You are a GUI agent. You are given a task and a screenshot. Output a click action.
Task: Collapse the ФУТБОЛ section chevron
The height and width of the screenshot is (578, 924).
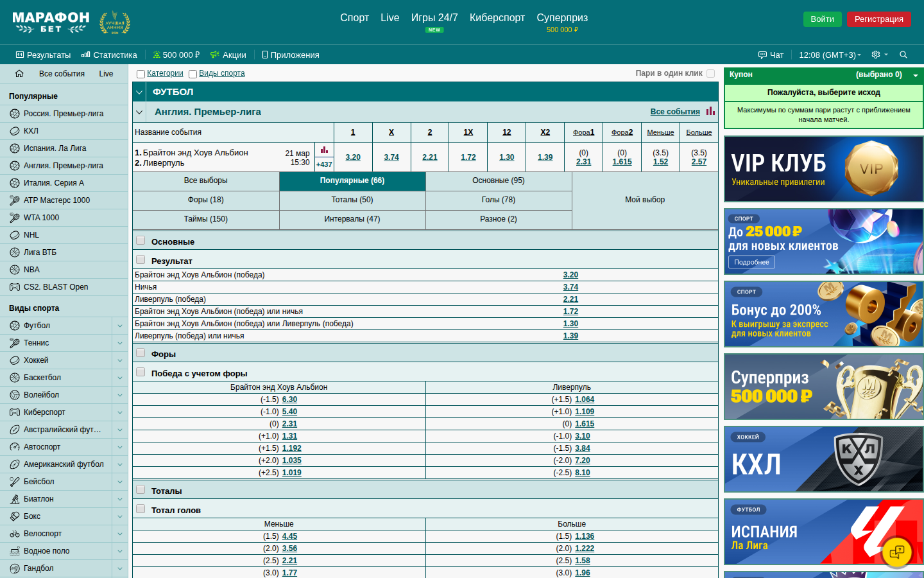139,92
